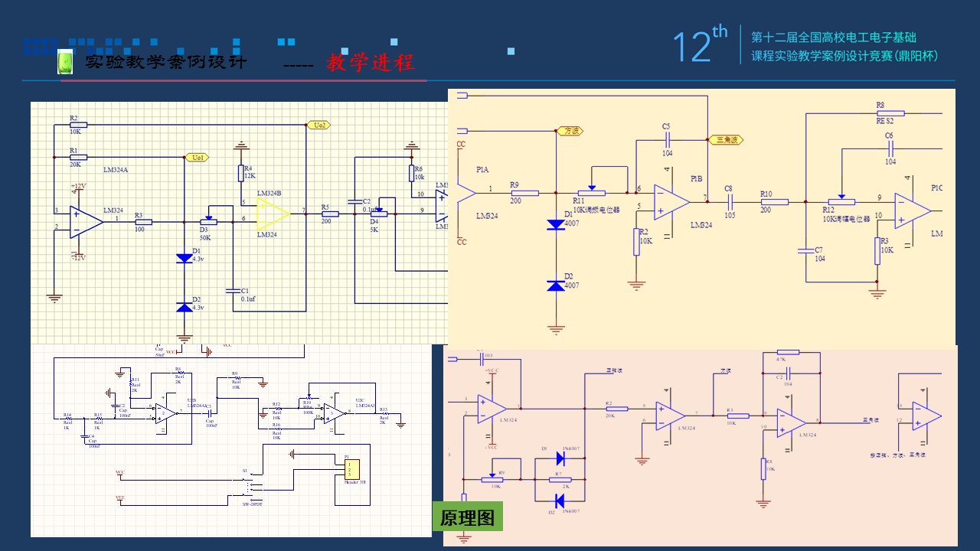This screenshot has width=980, height=551.
Task: Click the green icon beside the slide title
Action: click(65, 62)
